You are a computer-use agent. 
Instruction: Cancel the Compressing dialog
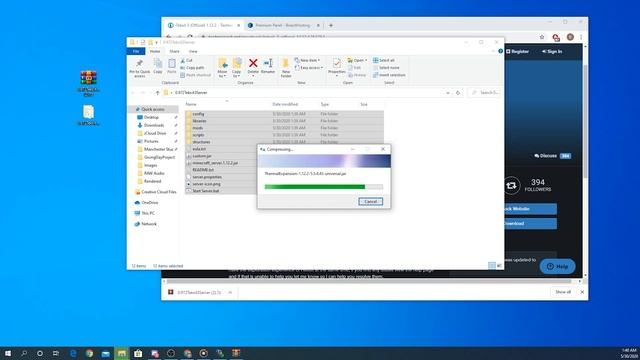371,202
